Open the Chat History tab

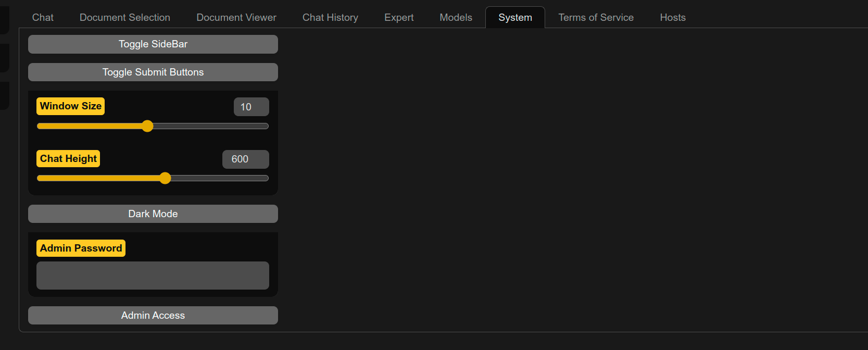click(x=330, y=18)
